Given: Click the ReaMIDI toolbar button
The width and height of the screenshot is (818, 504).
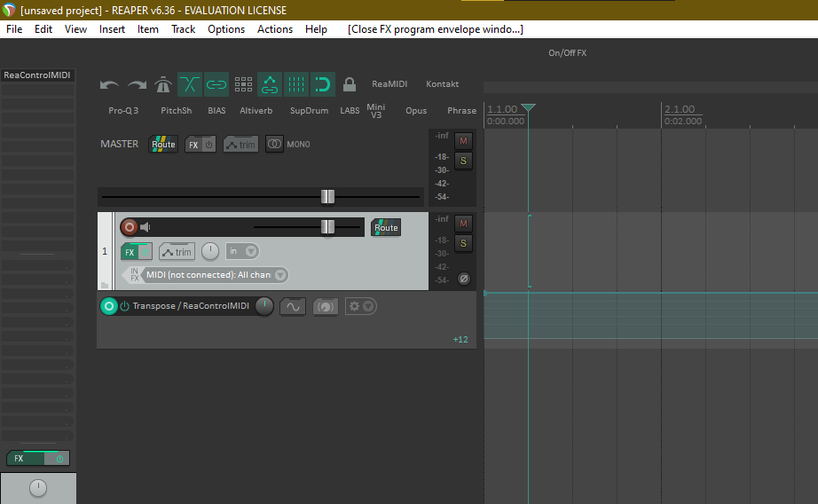Looking at the screenshot, I should tap(389, 84).
